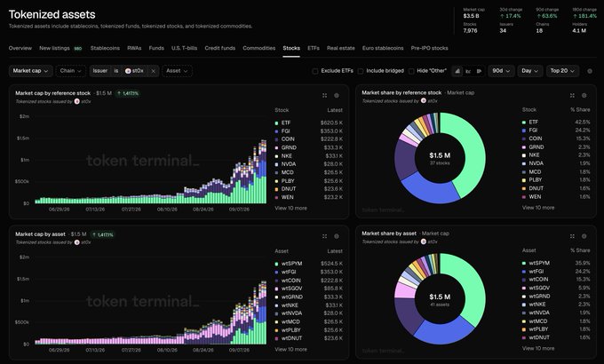Select the horizontal bar chart type icon
The width and height of the screenshot is (604, 364).
[479, 71]
